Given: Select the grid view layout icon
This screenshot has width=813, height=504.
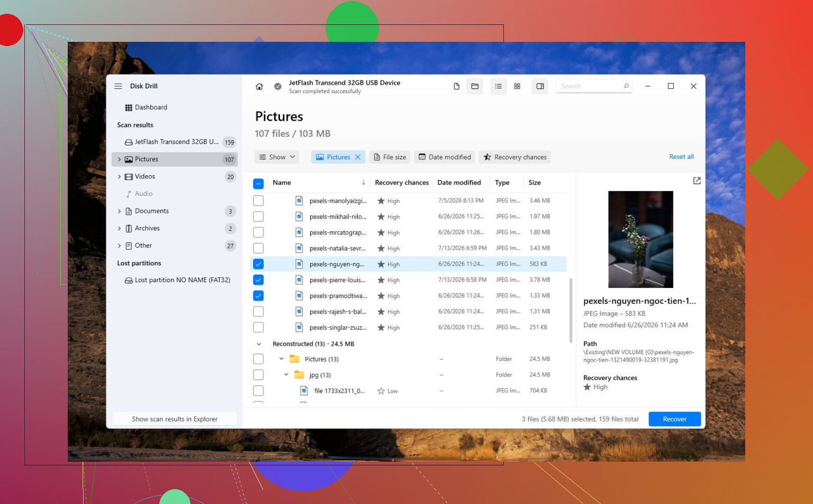Looking at the screenshot, I should click(517, 86).
